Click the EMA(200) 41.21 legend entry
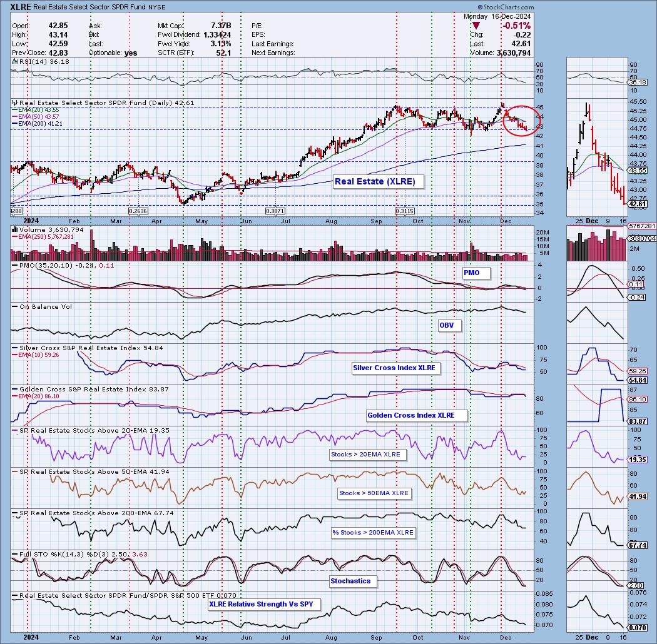 (37, 124)
